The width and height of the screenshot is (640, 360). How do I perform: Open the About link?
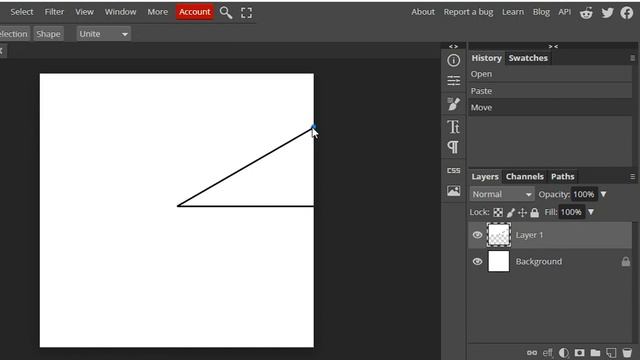pos(423,12)
